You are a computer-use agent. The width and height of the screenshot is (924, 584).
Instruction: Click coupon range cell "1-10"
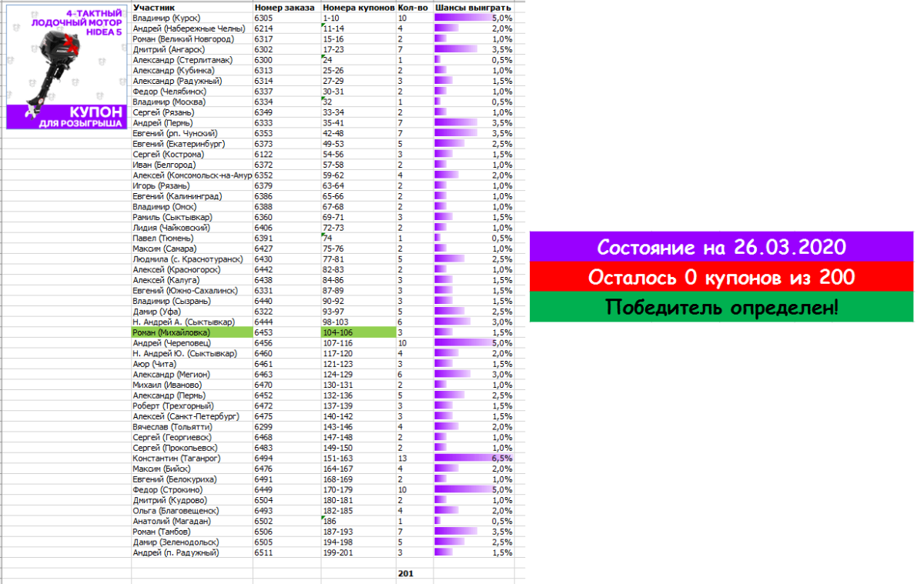pos(357,18)
